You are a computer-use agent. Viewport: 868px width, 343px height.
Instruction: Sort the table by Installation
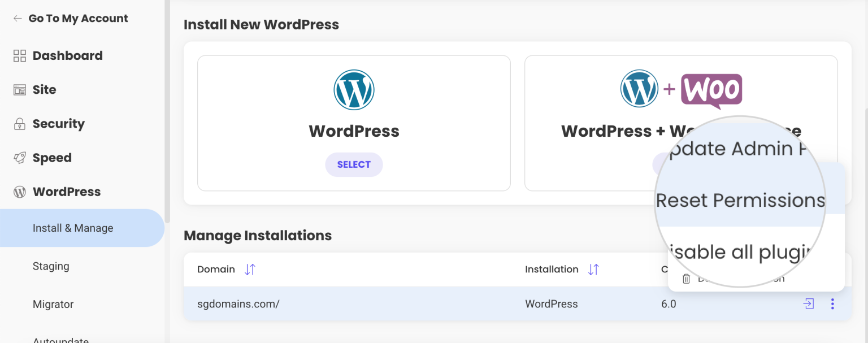(x=593, y=269)
